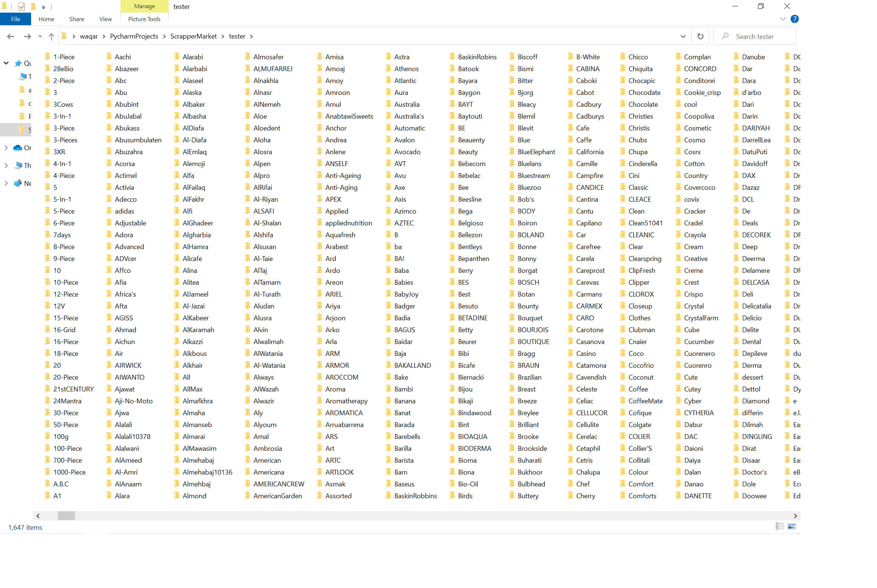Select the Danube folder icon
This screenshot has height=588, width=877.
[736, 57]
